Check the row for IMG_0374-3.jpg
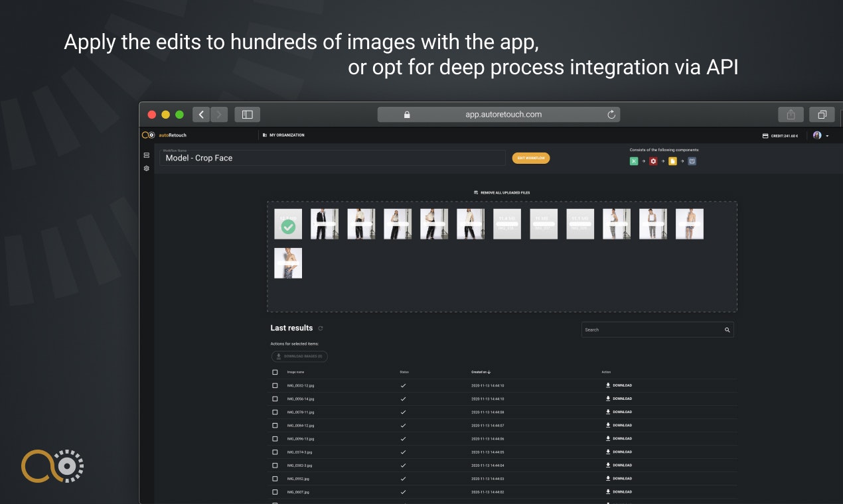Viewport: 843px width, 504px height. point(275,452)
